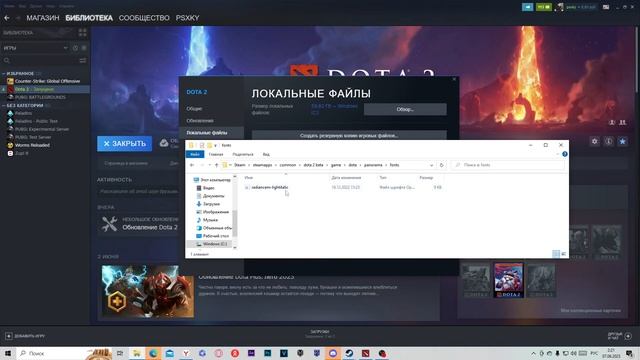Collapse the БЕЗ КАТЕГОРИИ category
Viewport: 640px width, 360px height.
[x=25, y=105]
